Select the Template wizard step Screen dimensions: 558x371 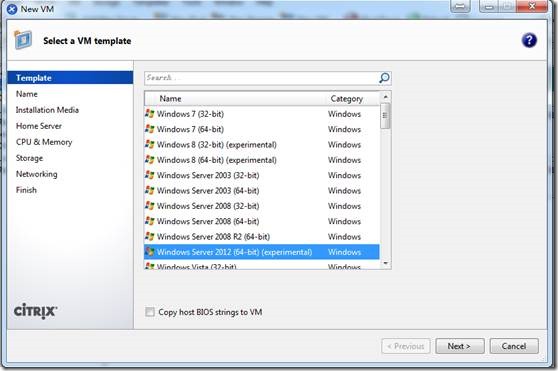click(70, 78)
